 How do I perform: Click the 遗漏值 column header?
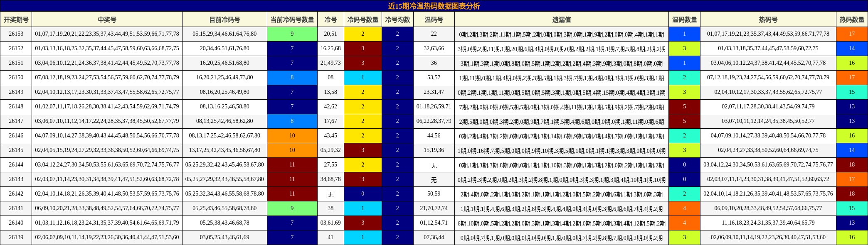(562, 20)
